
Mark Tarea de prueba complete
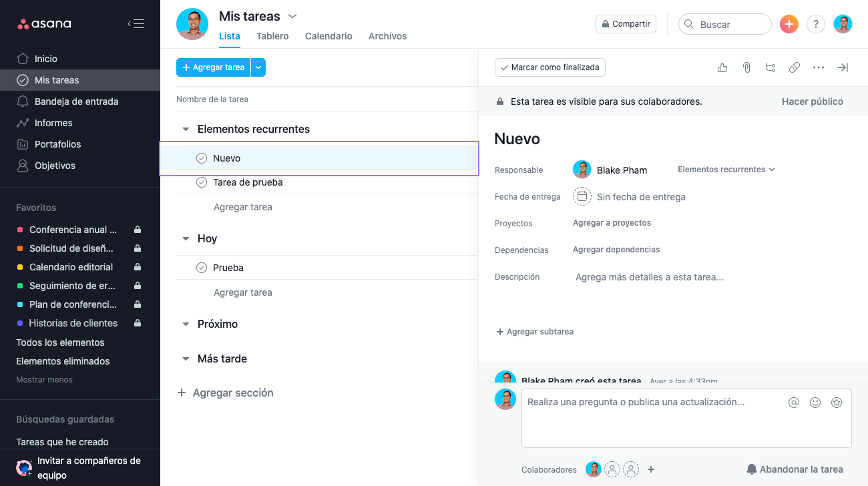(x=201, y=182)
